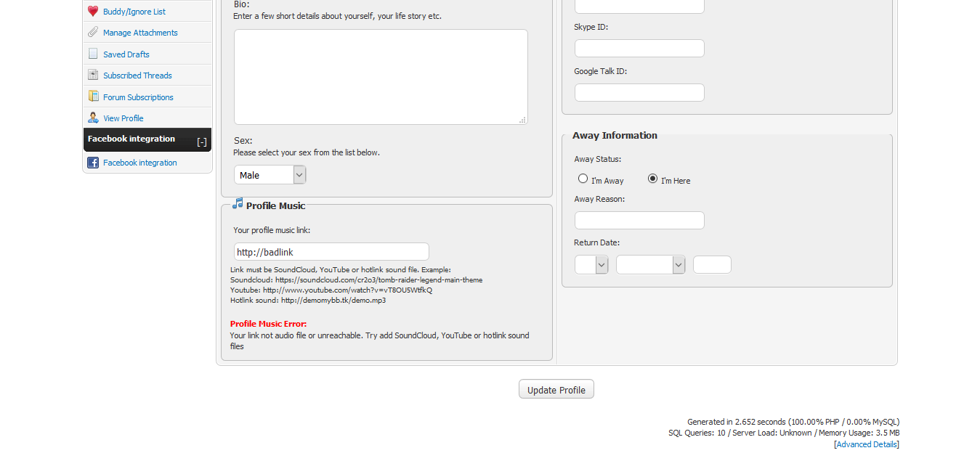The image size is (980, 461).
Task: Open the Sex dropdown showing Male
Action: pyautogui.click(x=270, y=175)
